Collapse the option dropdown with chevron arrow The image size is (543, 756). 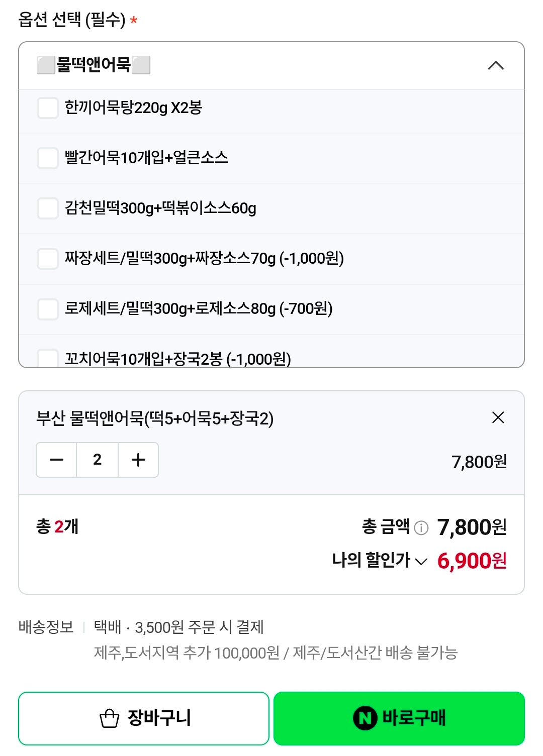pyautogui.click(x=496, y=65)
